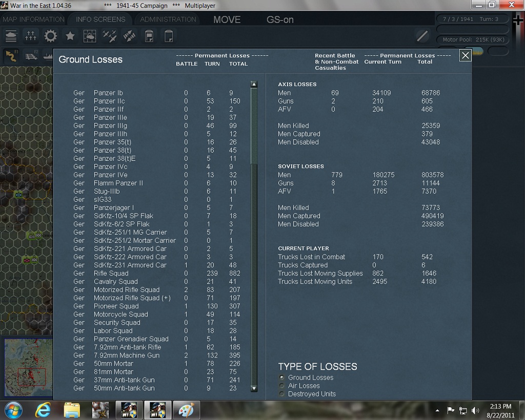Click the Pioneer Squad row
This screenshot has height=420, width=525.
click(x=157, y=306)
